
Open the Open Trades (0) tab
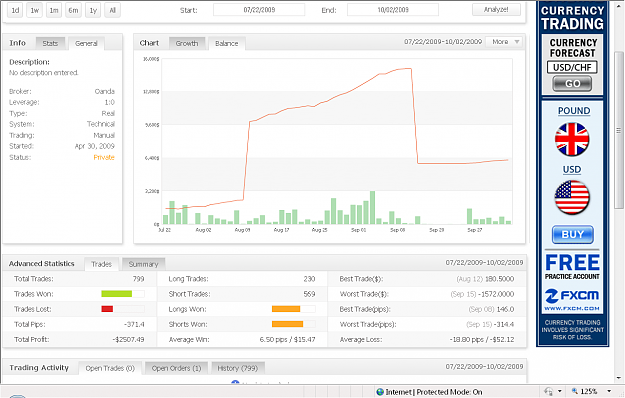(110, 368)
